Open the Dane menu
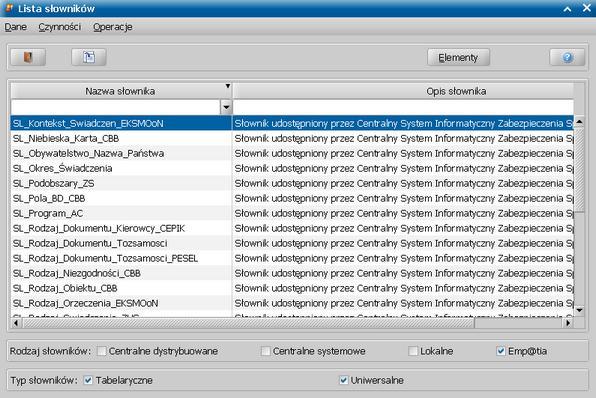The width and height of the screenshot is (596, 398). (16, 27)
